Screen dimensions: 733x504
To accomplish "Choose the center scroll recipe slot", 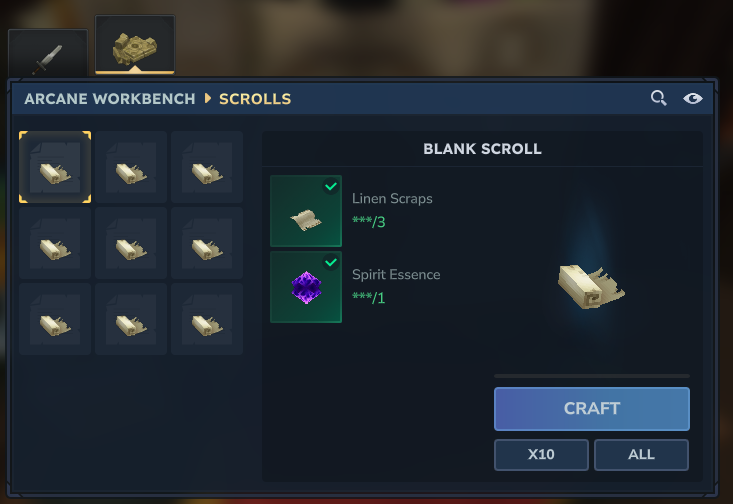I will coord(131,243).
